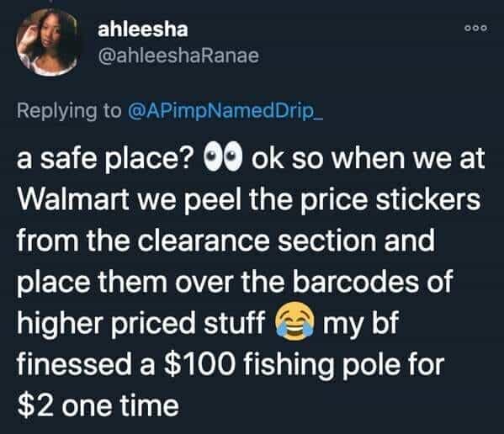Open the @APimpNamedDrip_ mention link
Screen dimensions: 504x434
pyautogui.click(x=225, y=111)
